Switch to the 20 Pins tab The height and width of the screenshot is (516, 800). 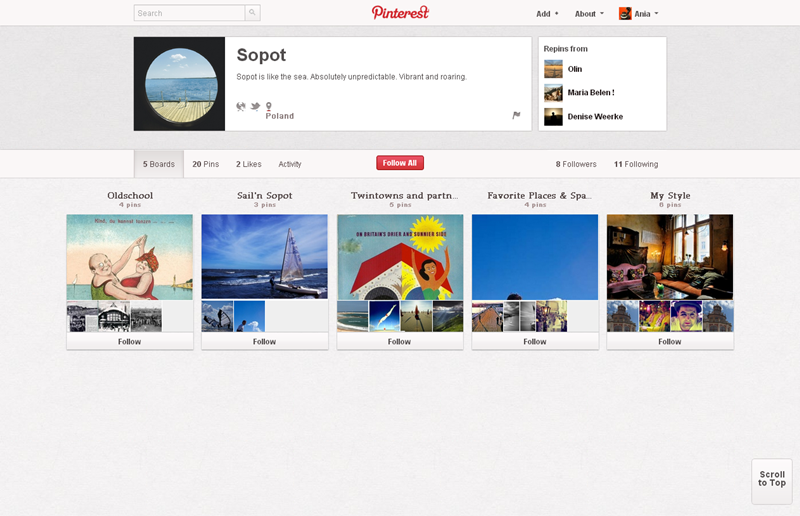point(205,164)
